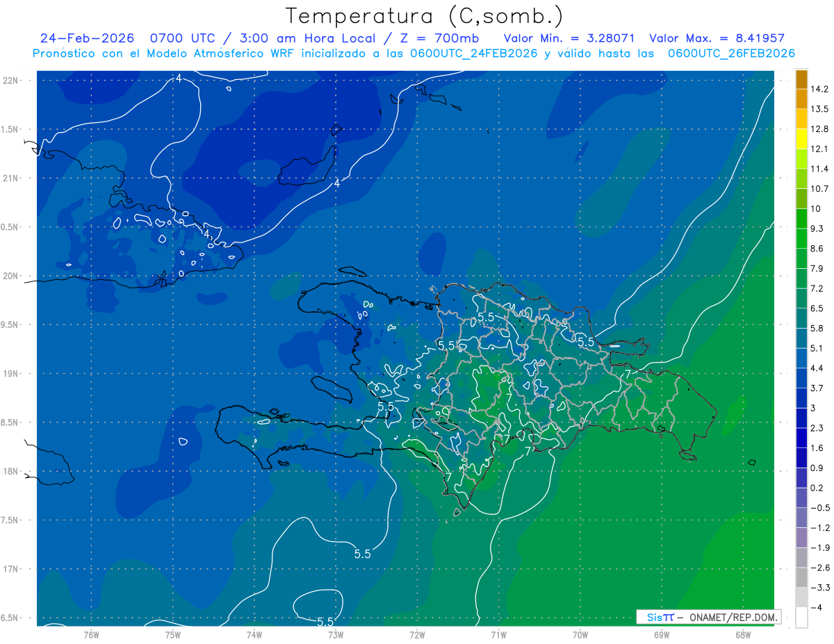The height and width of the screenshot is (644, 834).
Task: Click the -1.9 legend value
Action: tap(819, 548)
